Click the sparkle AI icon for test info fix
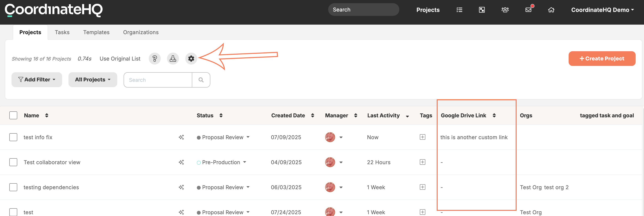This screenshot has height=216, width=644. tap(181, 137)
